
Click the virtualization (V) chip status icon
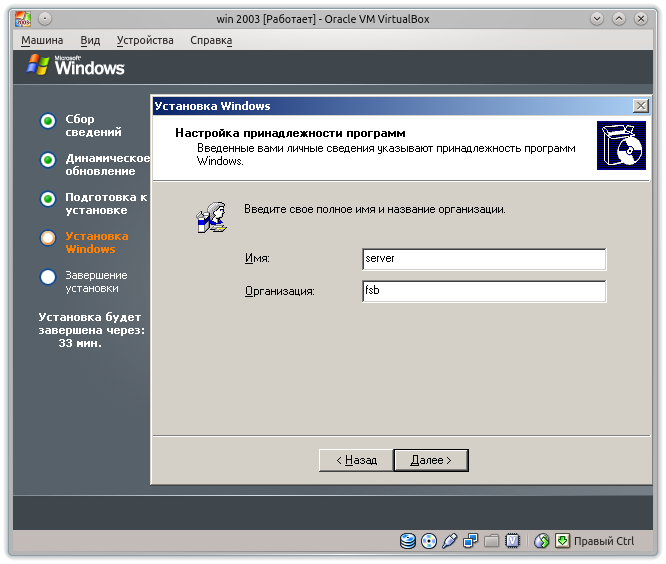click(513, 541)
